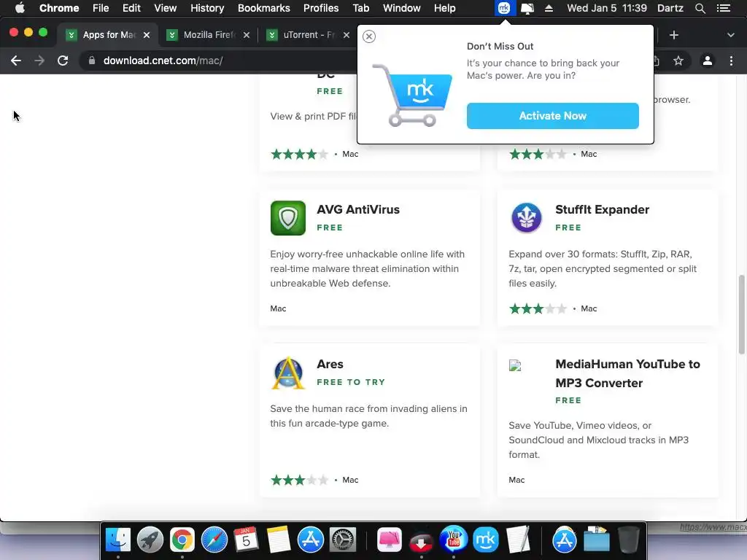
Task: Open Launchpad from the Dock
Action: pos(150,540)
